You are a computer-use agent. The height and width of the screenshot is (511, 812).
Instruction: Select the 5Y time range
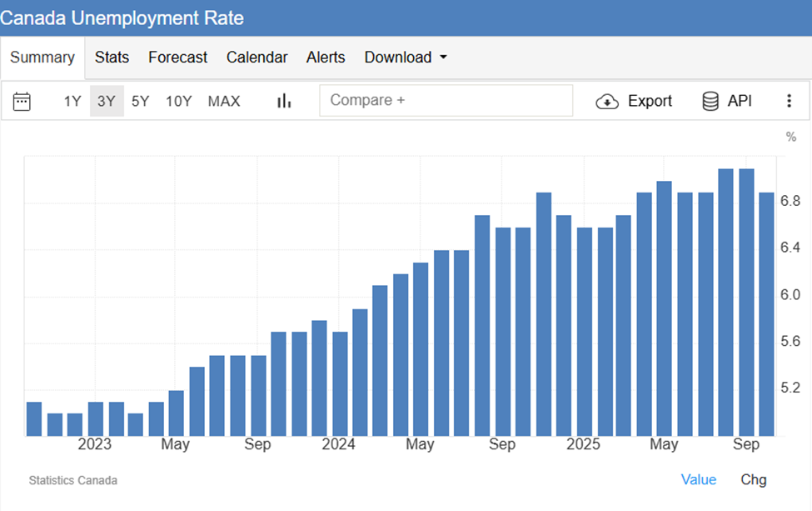pyautogui.click(x=141, y=102)
